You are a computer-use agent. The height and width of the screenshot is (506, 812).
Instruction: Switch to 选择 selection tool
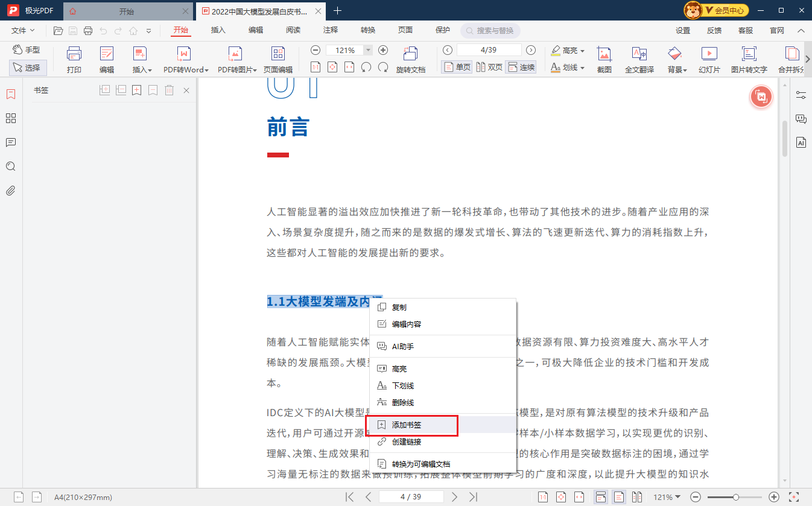[28, 68]
